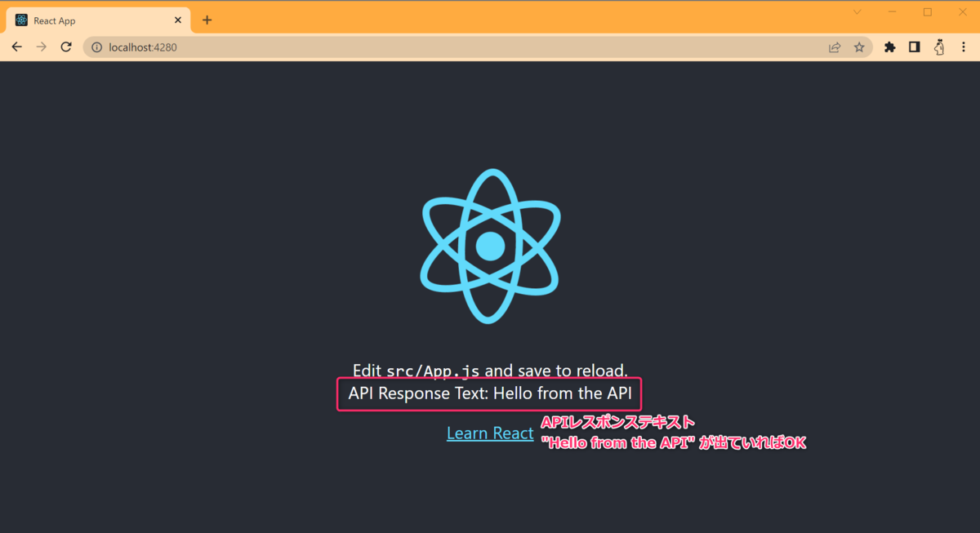Screen dimensions: 980x533
Task: Click 'API Response Text: Hello from the API'
Action: 490,393
